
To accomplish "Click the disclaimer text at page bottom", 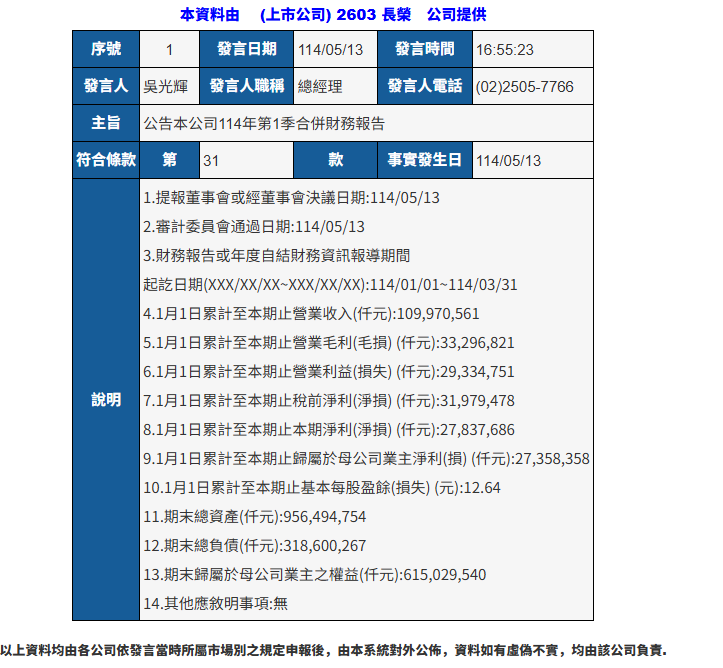I will [x=333, y=650].
